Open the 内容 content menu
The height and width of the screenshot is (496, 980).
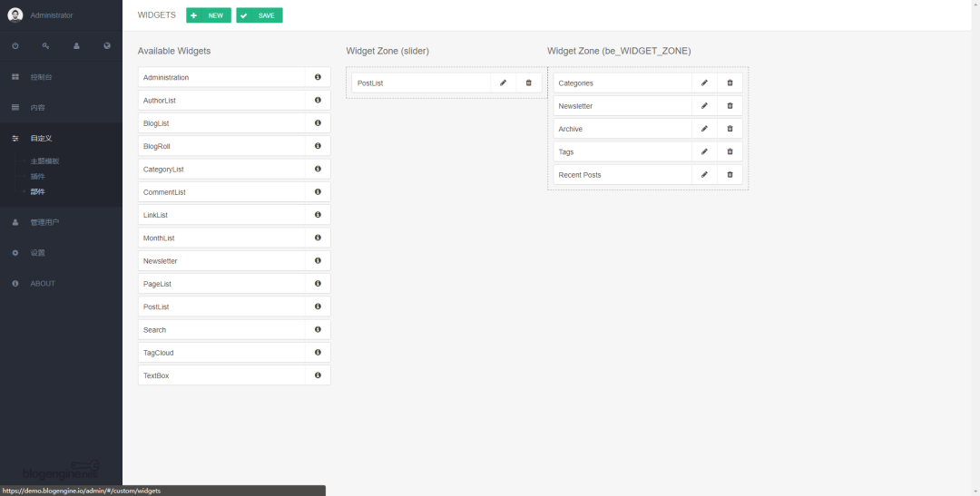(x=38, y=108)
